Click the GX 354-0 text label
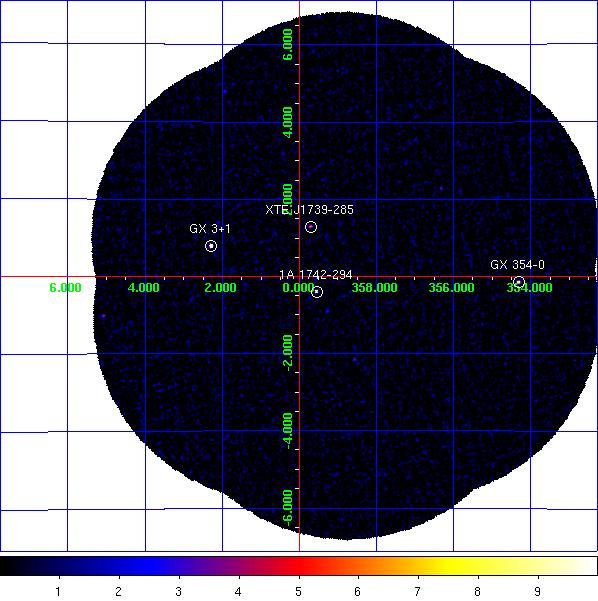The image size is (598, 601). click(x=518, y=264)
